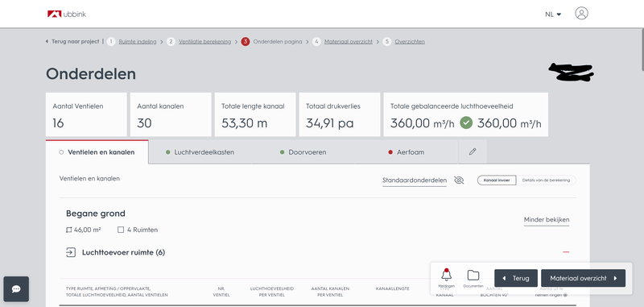The width and height of the screenshot is (644, 307).
Task: Click the Ubbink logo
Action: (x=67, y=14)
